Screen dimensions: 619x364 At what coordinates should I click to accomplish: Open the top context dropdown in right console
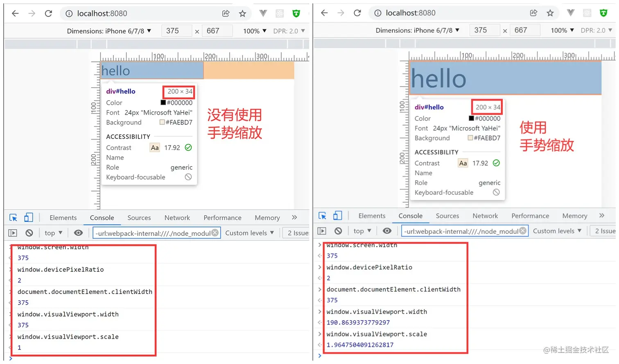(362, 231)
